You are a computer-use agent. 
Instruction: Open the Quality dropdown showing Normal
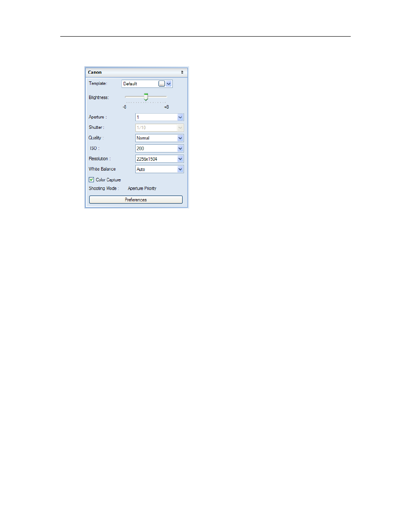tap(159, 138)
